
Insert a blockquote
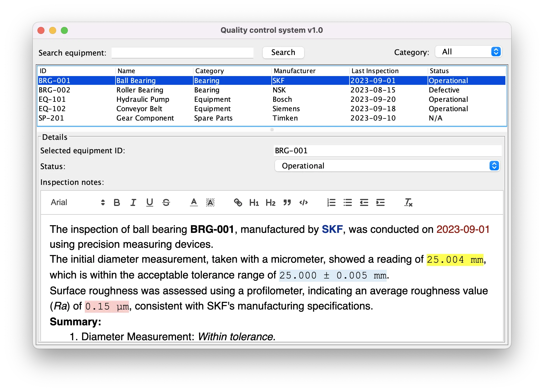tap(287, 202)
